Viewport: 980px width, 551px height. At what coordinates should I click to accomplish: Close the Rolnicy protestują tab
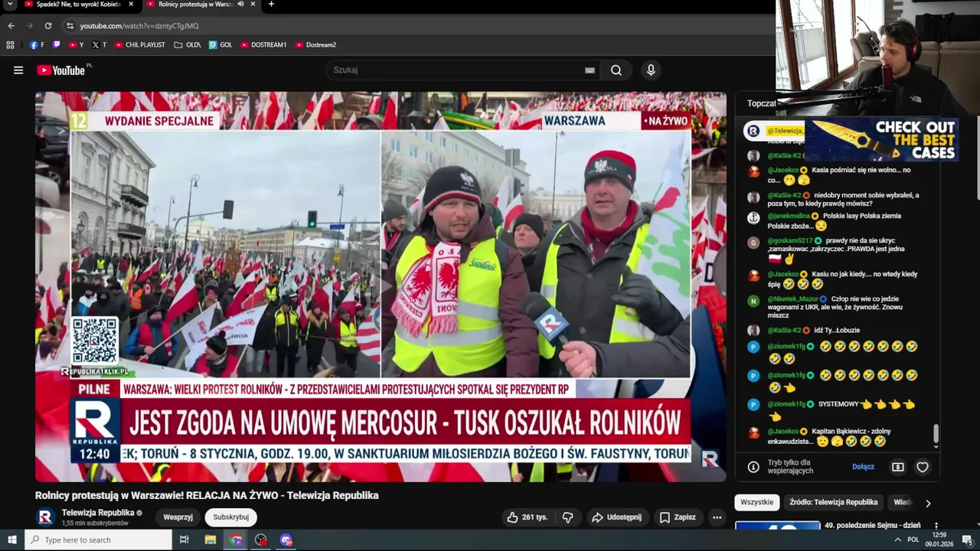pos(253,4)
